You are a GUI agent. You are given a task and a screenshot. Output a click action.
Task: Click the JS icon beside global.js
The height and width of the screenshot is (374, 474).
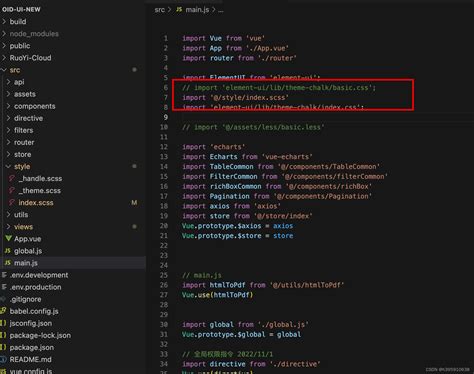coord(8,251)
